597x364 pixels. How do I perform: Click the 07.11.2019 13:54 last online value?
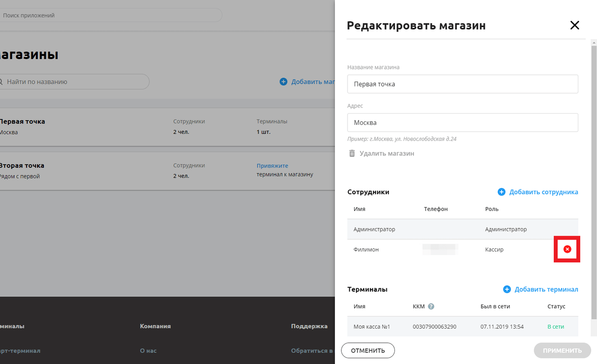tap(502, 327)
